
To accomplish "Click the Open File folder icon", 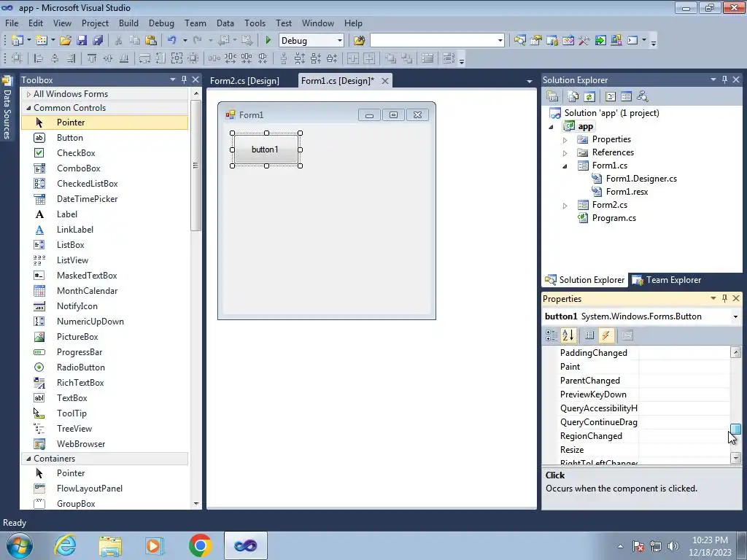I will coord(65,41).
